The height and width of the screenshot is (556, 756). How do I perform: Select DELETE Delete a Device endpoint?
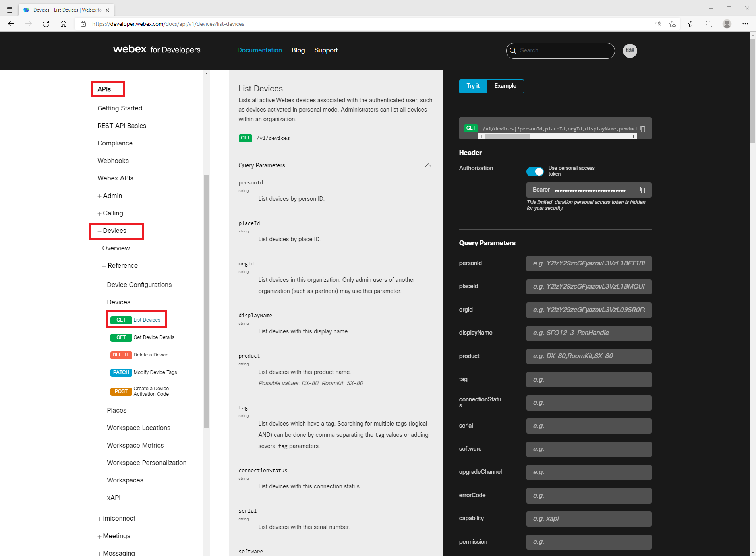click(139, 355)
